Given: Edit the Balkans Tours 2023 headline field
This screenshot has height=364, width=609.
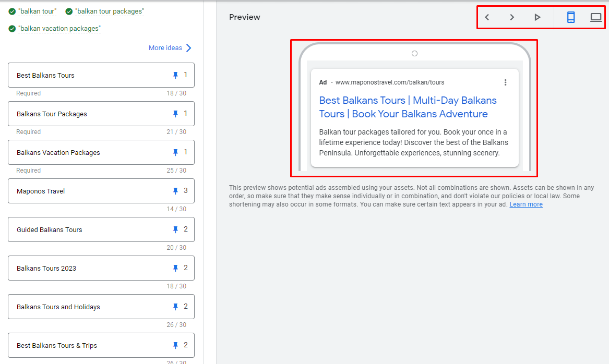Looking at the screenshot, I should (x=101, y=268).
